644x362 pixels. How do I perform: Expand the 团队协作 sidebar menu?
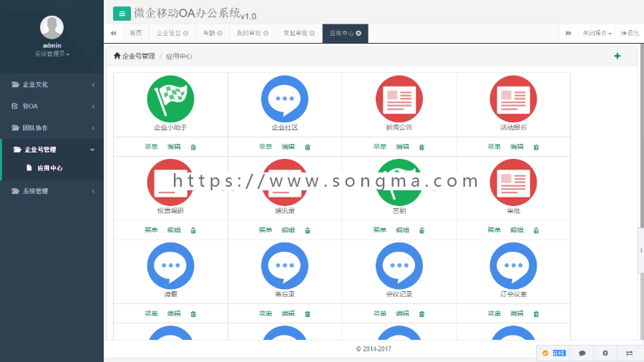click(52, 127)
